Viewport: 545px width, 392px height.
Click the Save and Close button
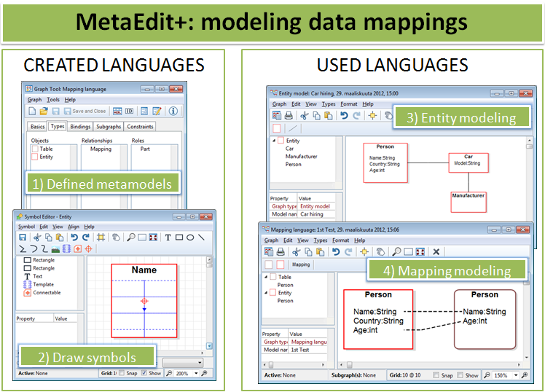85,111
